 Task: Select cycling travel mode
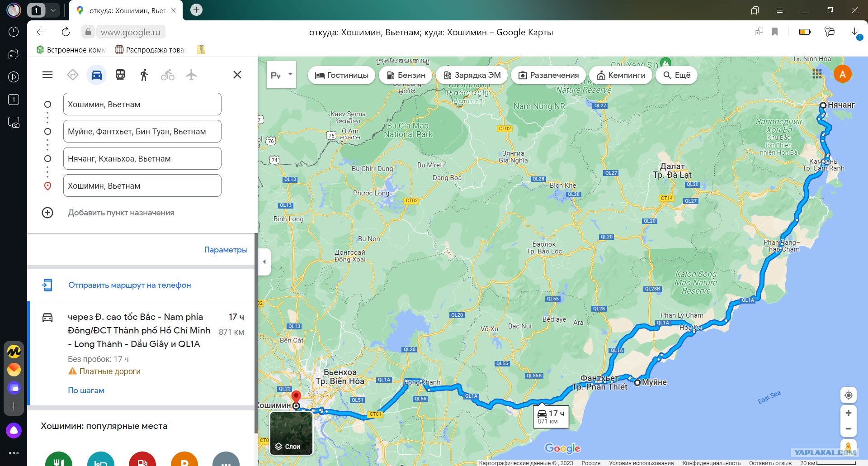(168, 75)
